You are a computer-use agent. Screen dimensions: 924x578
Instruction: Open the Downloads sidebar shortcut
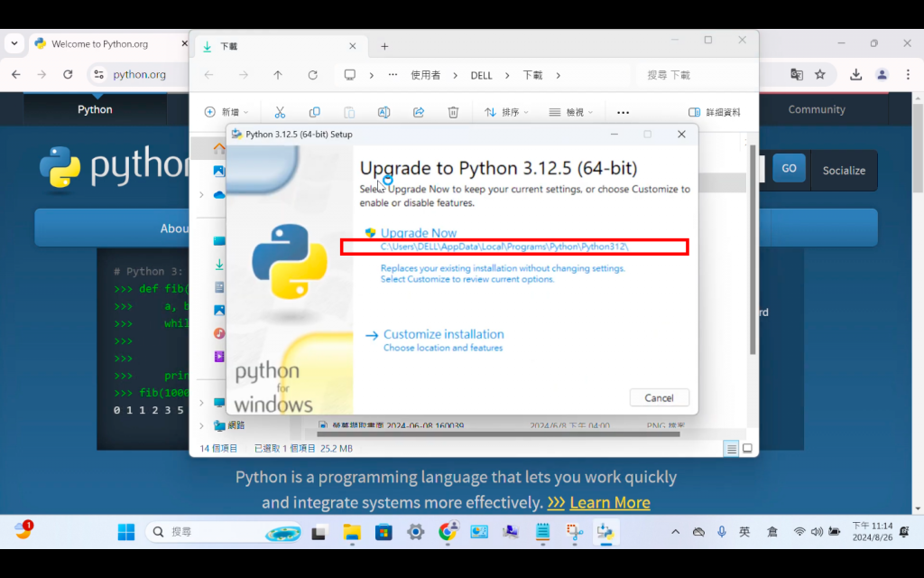[x=219, y=265]
